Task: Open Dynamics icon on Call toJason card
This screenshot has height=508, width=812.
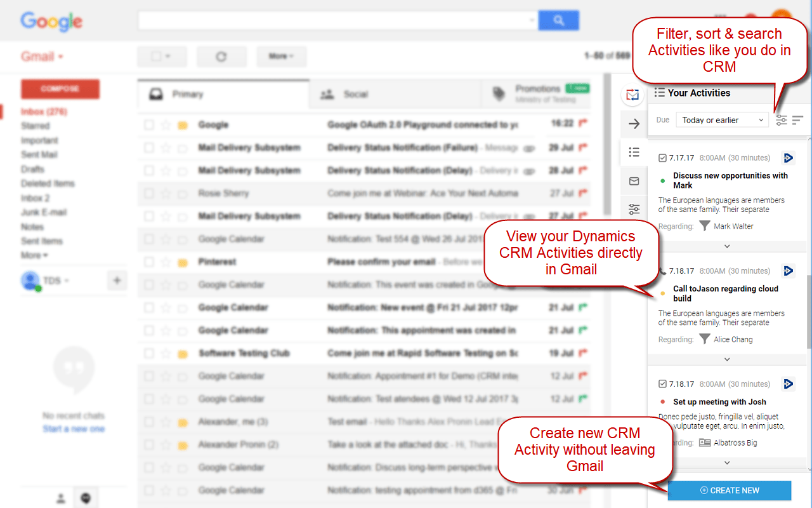Action: (x=788, y=271)
